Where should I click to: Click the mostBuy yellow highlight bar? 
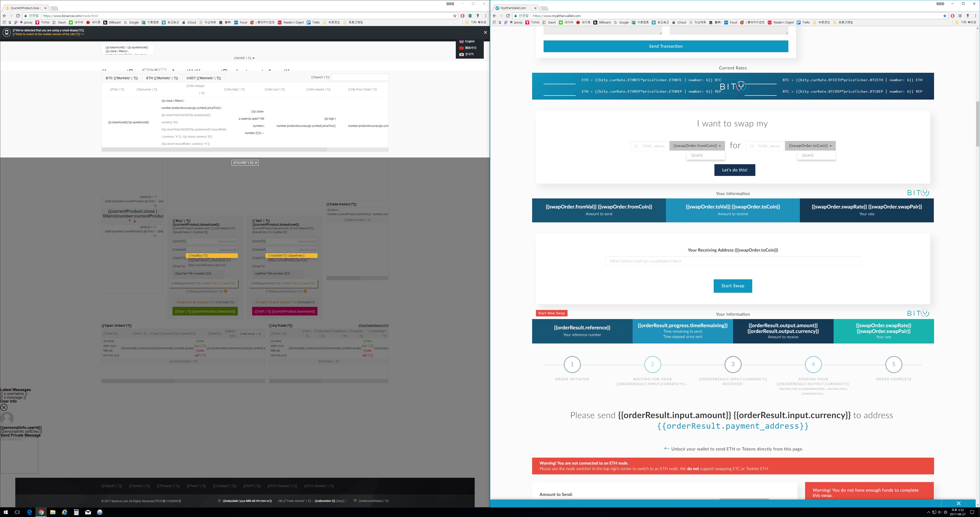pos(212,256)
